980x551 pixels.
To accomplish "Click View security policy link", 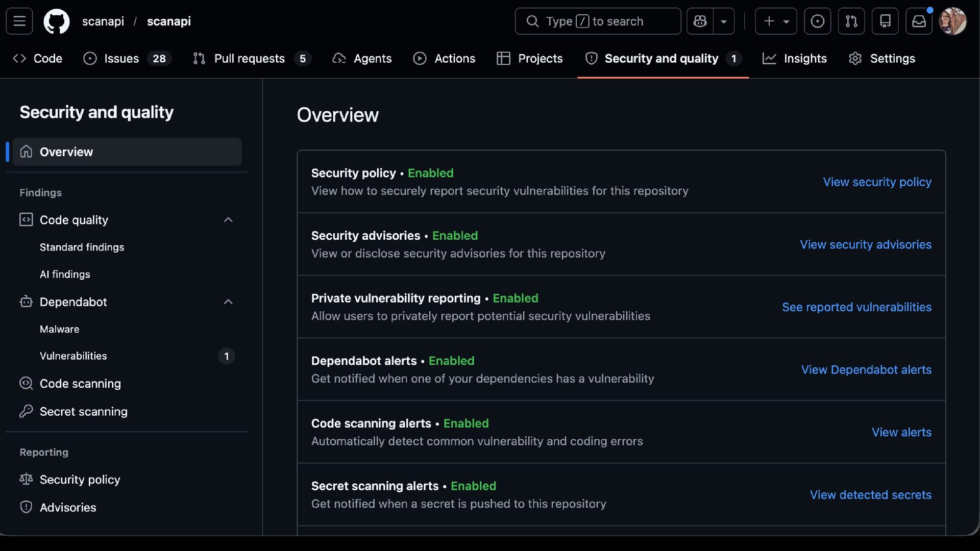I will pyautogui.click(x=877, y=182).
